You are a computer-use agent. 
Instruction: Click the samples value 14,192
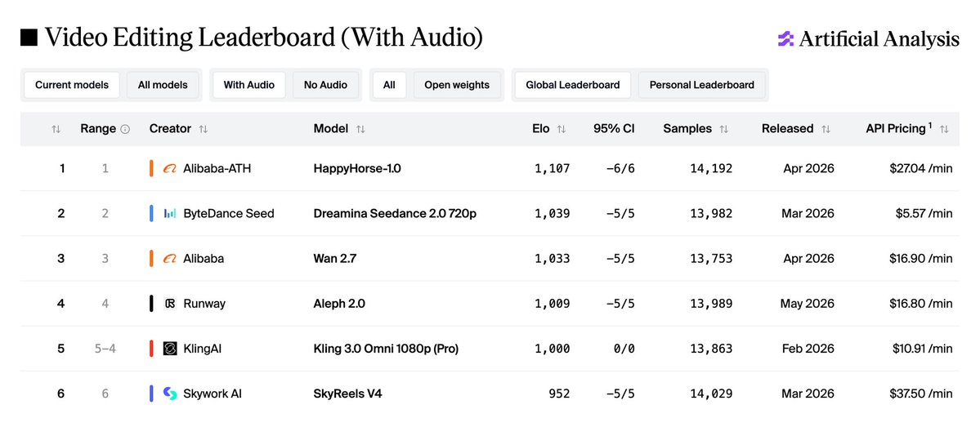coord(712,169)
